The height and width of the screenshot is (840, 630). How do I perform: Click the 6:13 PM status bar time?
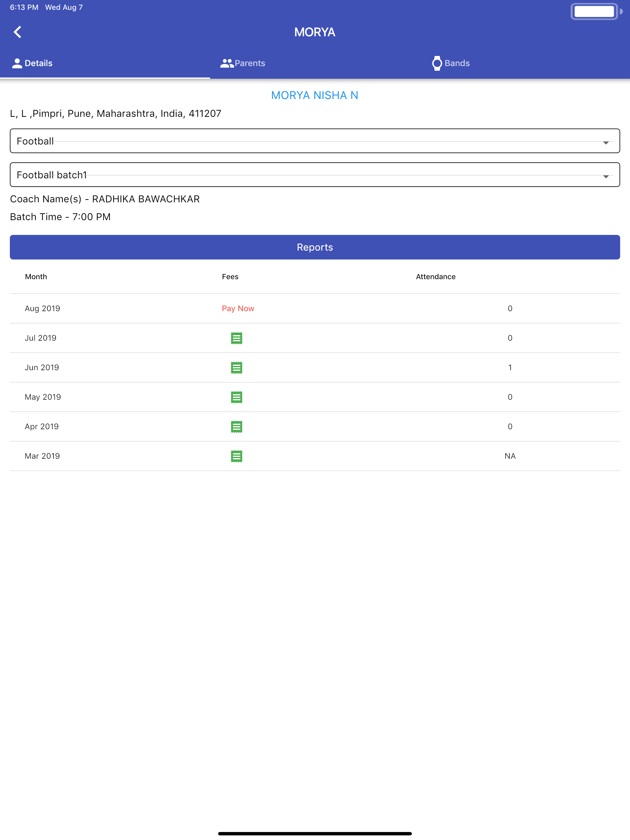tap(24, 7)
